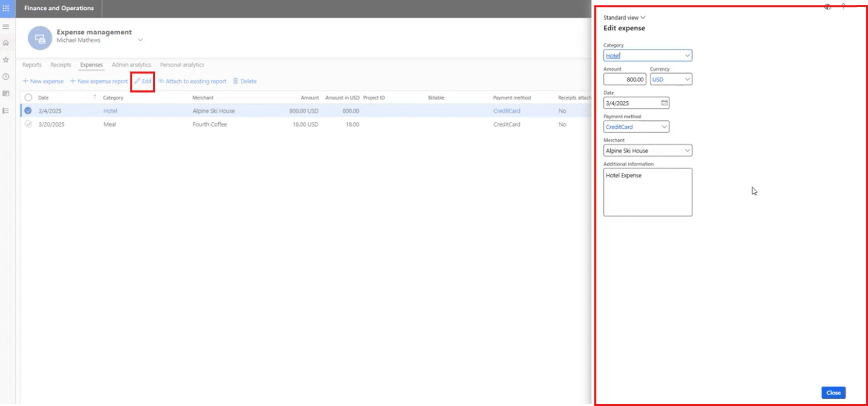The height and width of the screenshot is (406, 868).
Task: Deselect the 3/4/2025 Hotel expense row
Action: coord(28,111)
